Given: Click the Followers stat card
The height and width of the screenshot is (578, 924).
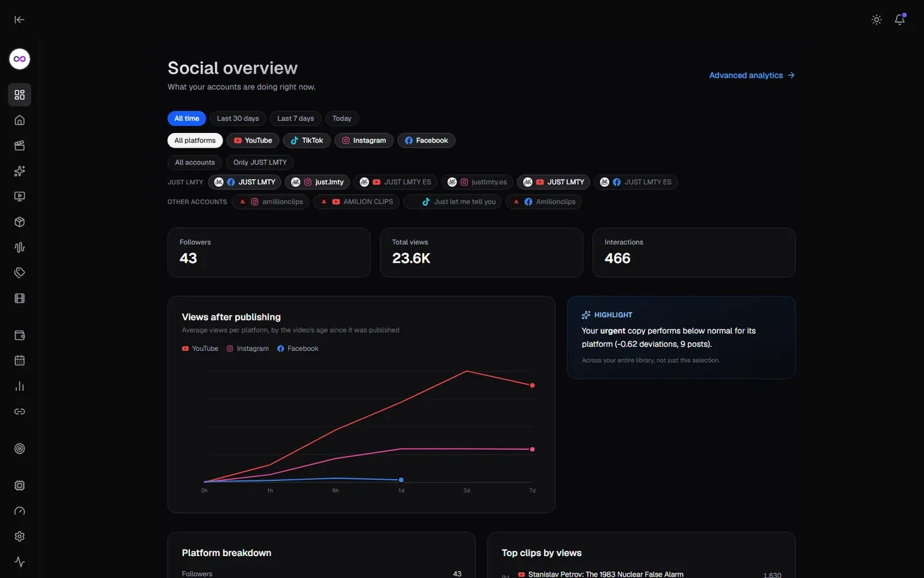Looking at the screenshot, I should tap(269, 252).
